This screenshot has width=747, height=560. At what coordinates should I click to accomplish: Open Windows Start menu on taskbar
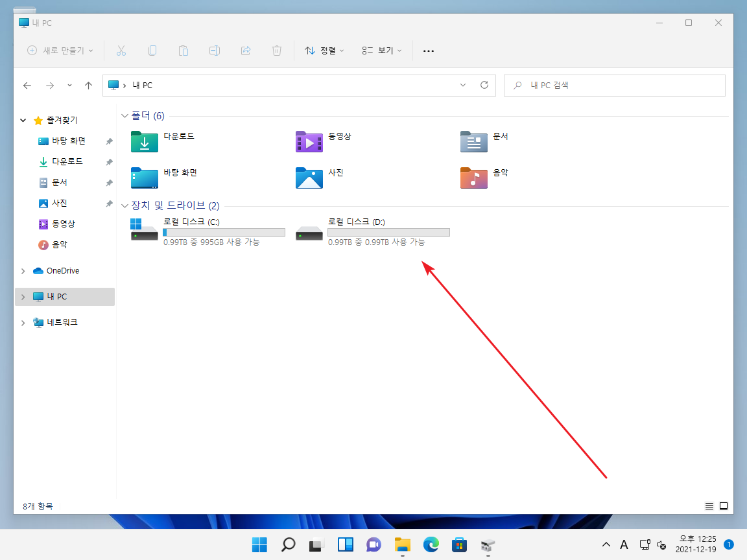point(259,544)
